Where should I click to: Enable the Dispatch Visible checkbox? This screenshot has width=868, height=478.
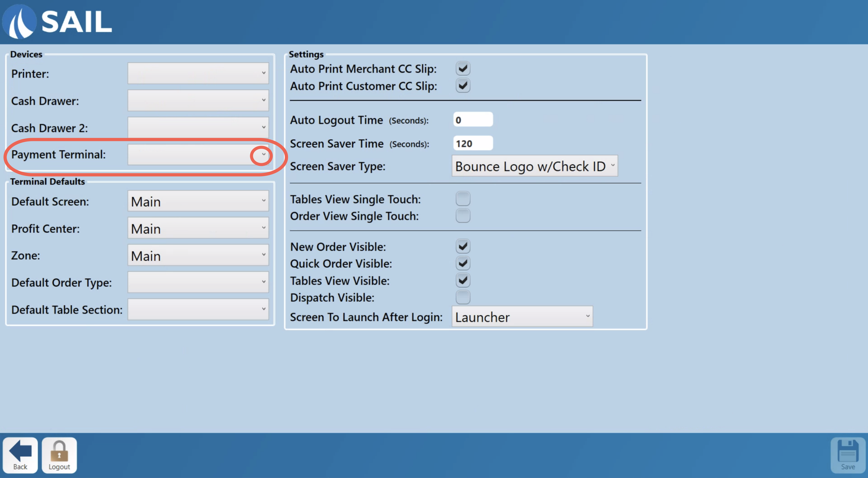coord(463,297)
